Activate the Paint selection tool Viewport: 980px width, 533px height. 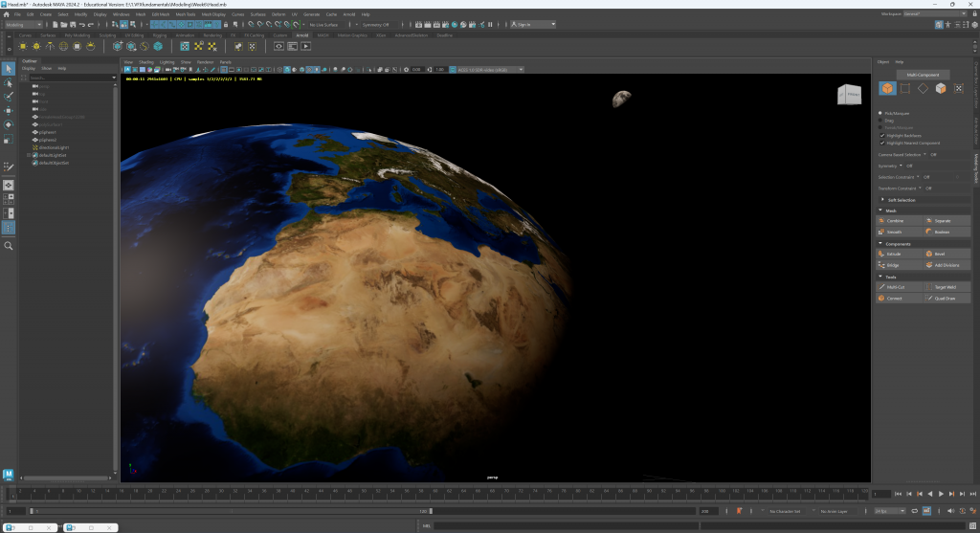[x=8, y=97]
